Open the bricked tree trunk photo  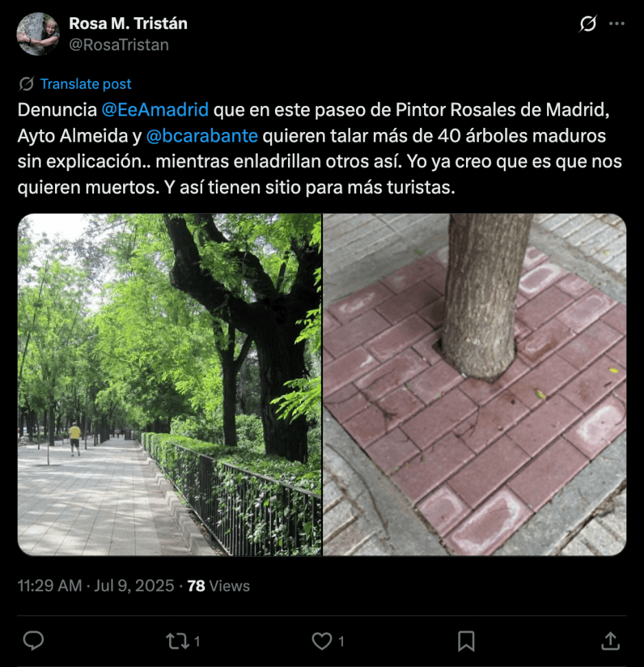[x=475, y=384]
